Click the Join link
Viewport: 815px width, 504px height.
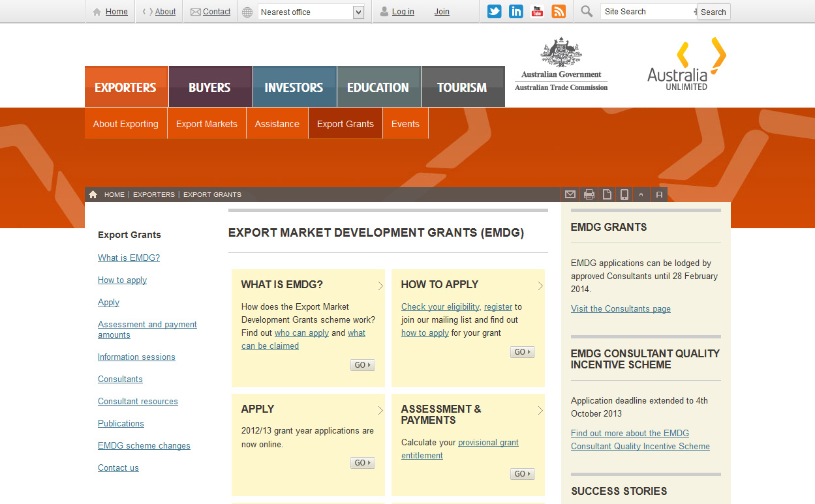[x=442, y=12]
